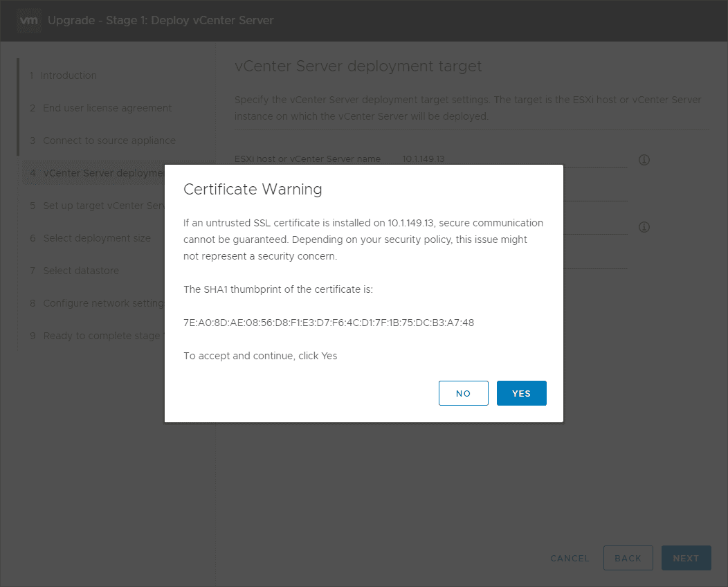Image resolution: width=728 pixels, height=587 pixels.
Task: Select Connect to source appliance step
Action: [109, 141]
